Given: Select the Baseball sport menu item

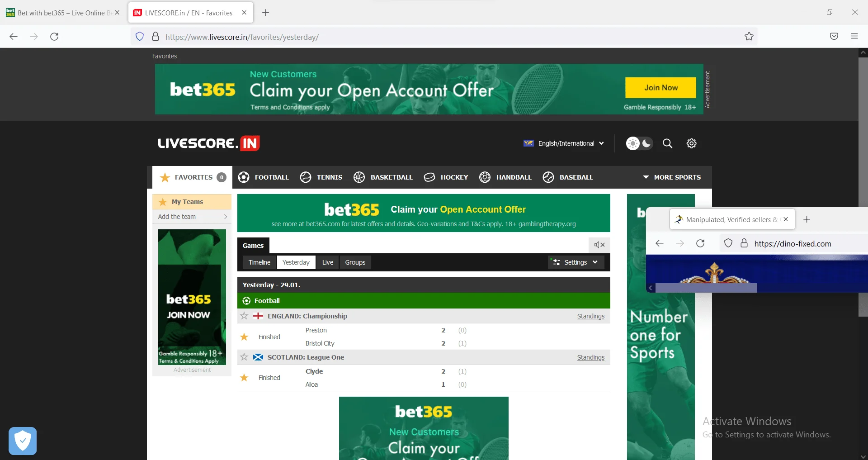Looking at the screenshot, I should click(568, 177).
